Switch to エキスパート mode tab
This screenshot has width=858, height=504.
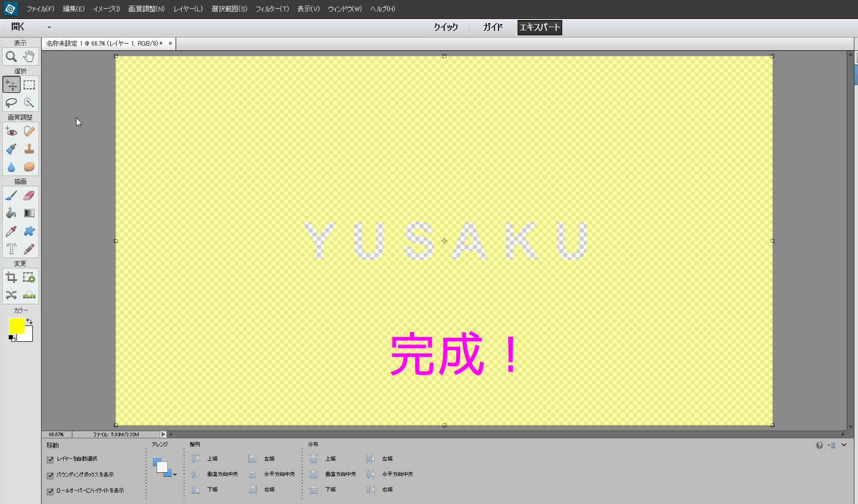click(x=539, y=27)
